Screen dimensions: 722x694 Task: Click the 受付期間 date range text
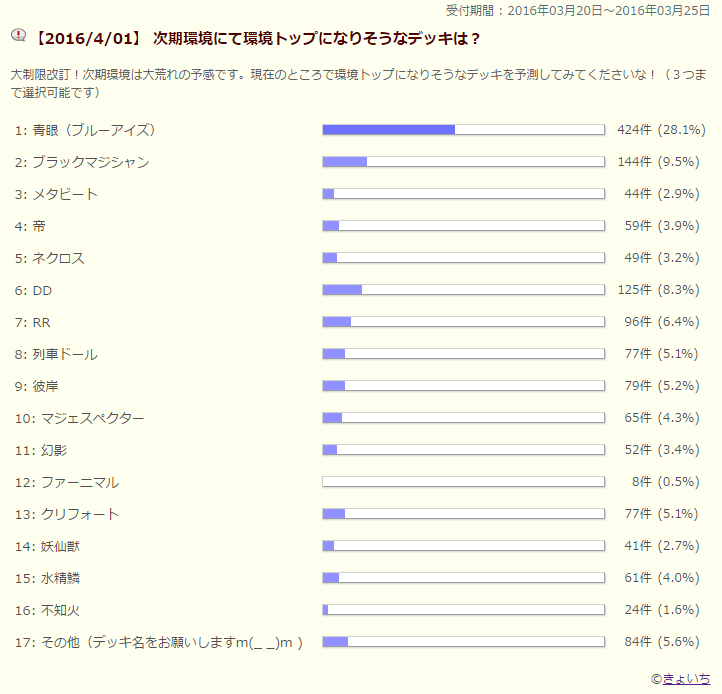(x=582, y=10)
